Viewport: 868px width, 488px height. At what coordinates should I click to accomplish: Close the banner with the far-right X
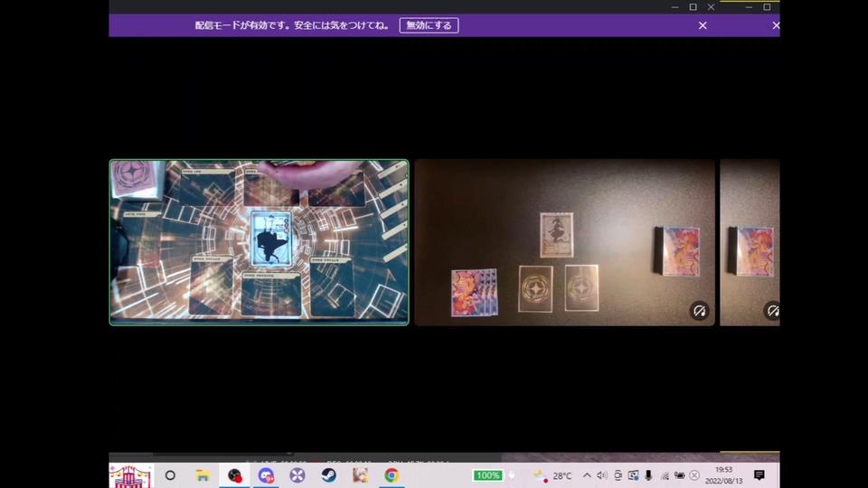click(776, 25)
